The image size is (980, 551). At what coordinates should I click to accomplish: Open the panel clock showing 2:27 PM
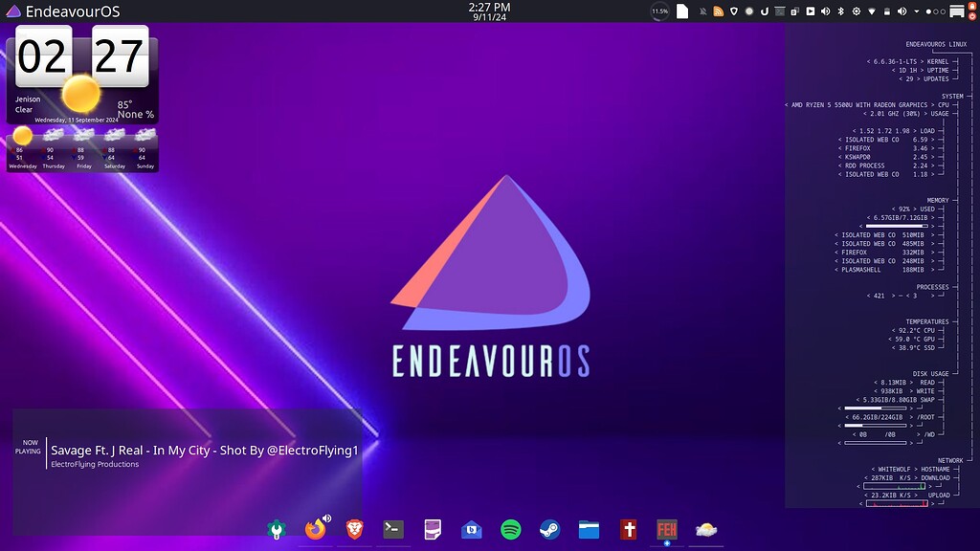(x=489, y=11)
